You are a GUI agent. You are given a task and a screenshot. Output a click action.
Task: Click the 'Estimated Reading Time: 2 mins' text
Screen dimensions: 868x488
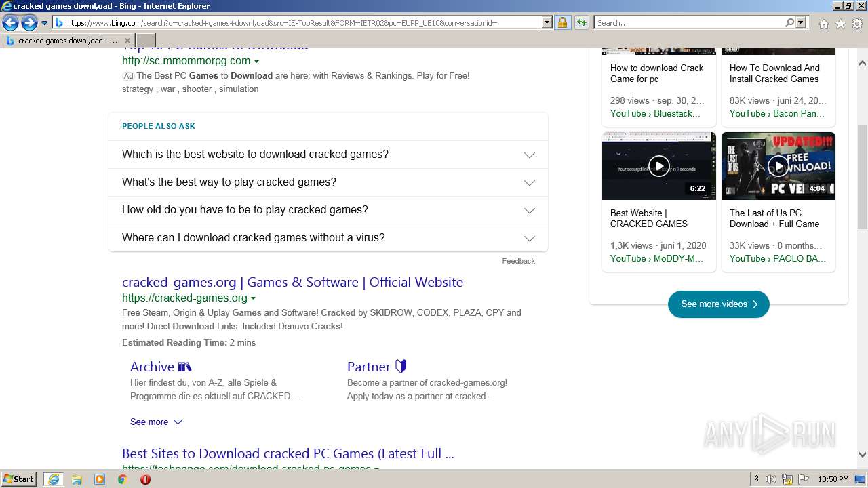(x=189, y=342)
